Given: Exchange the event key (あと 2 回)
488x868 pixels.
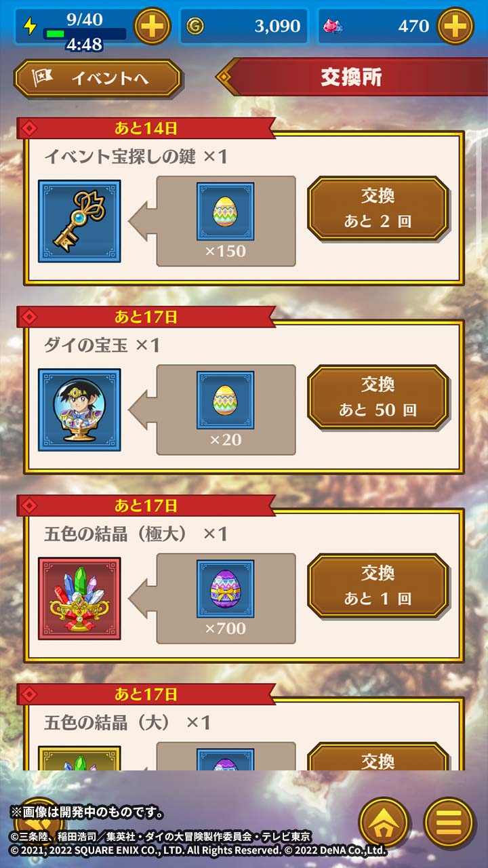Looking at the screenshot, I should tap(378, 208).
